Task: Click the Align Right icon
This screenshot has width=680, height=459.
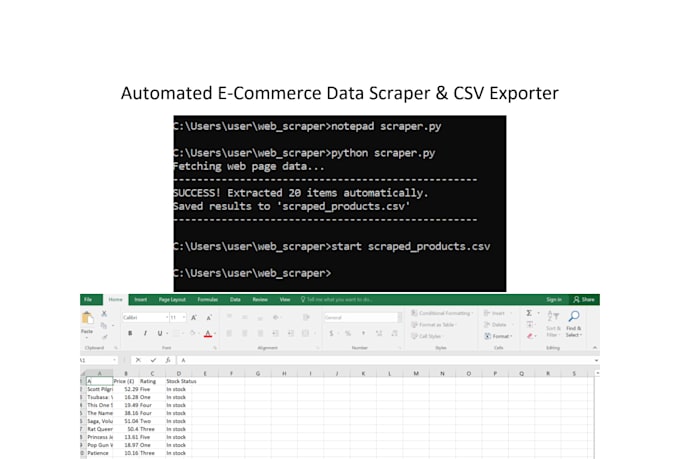Action: (x=260, y=333)
